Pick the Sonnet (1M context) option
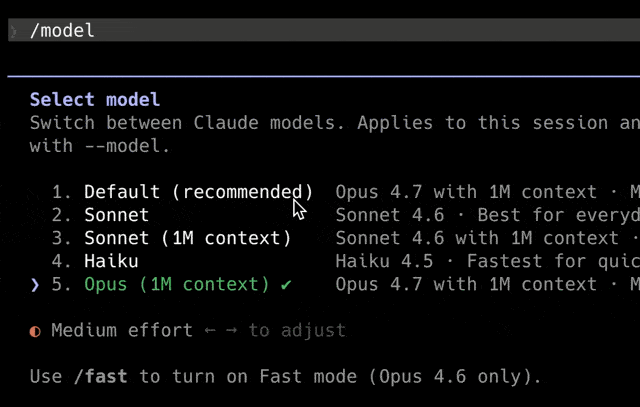This screenshot has width=640, height=407. (x=187, y=238)
